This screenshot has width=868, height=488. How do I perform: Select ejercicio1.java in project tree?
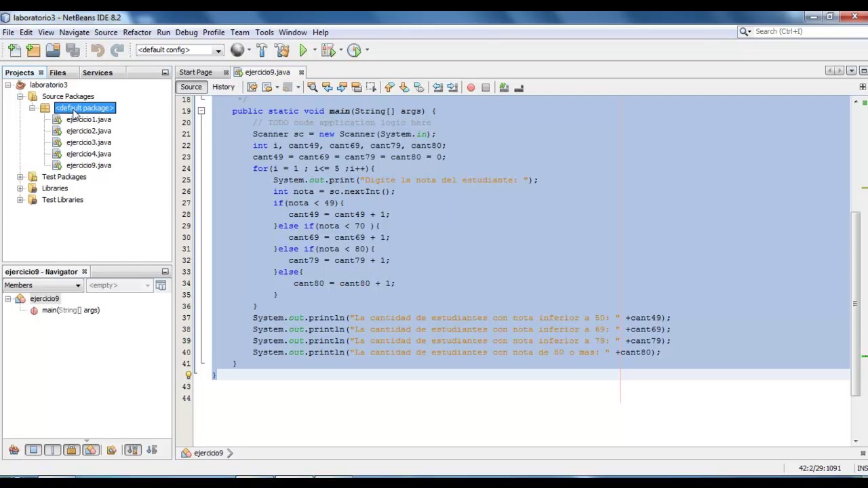coord(89,120)
